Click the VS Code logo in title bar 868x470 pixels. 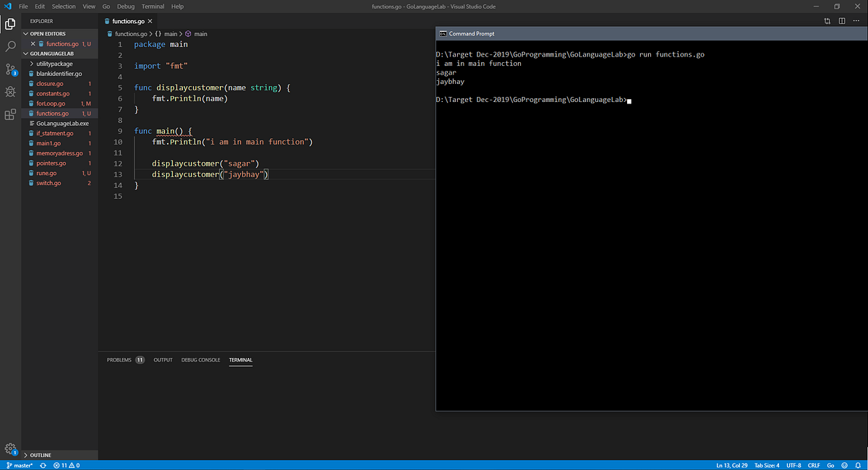[8, 7]
